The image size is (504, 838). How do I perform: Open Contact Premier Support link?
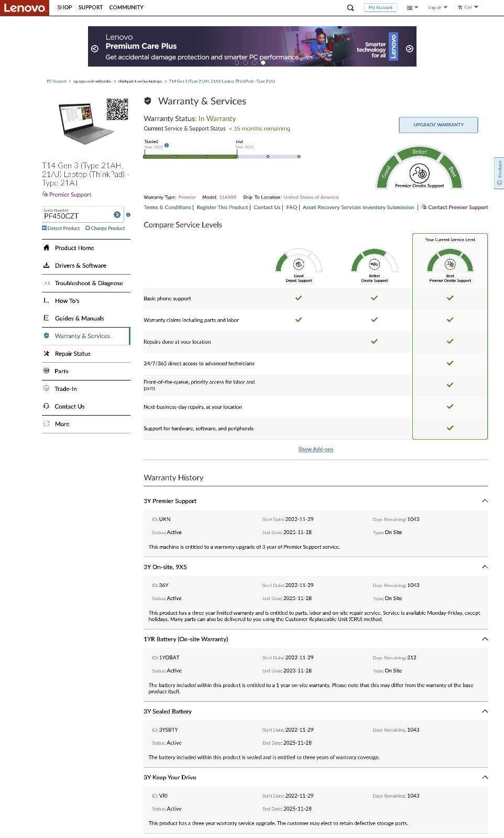point(455,208)
